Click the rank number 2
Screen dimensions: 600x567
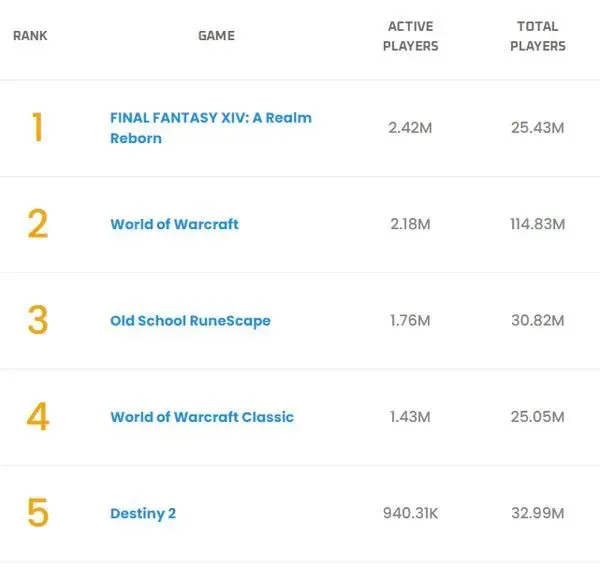tap(37, 224)
